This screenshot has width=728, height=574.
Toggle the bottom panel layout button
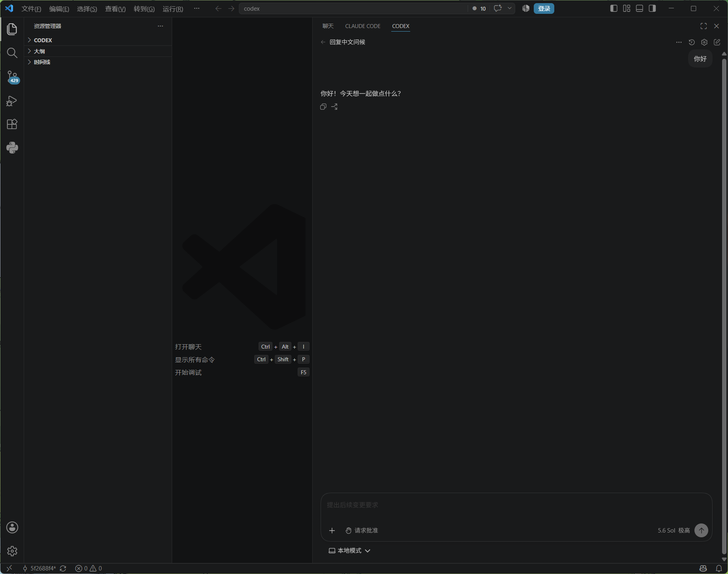(x=640, y=8)
